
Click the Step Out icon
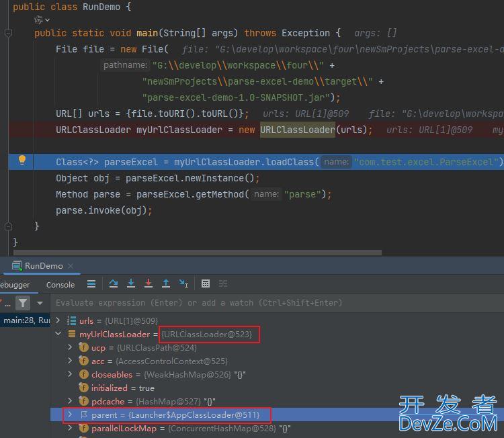(x=166, y=283)
